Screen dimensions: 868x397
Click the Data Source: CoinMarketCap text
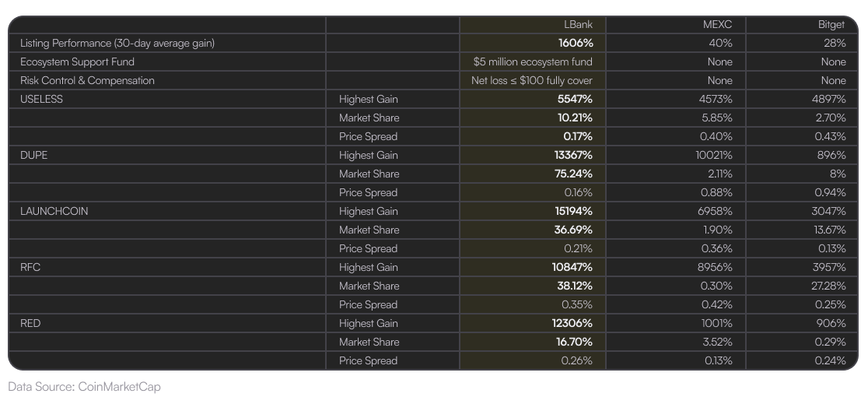84,386
